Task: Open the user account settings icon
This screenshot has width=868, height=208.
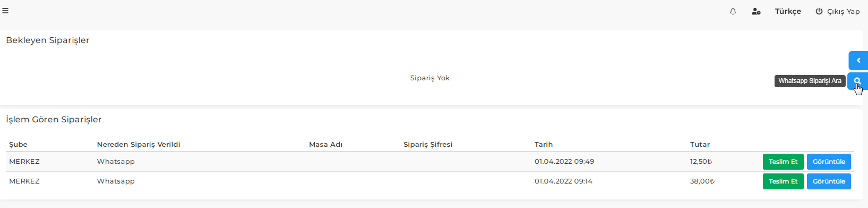Action: tap(756, 11)
